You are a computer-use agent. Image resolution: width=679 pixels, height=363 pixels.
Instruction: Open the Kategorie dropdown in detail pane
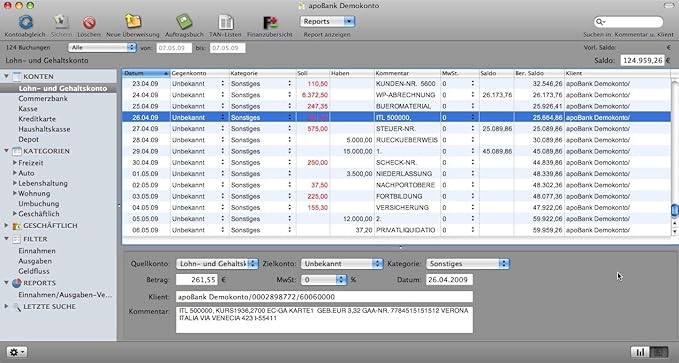467,263
